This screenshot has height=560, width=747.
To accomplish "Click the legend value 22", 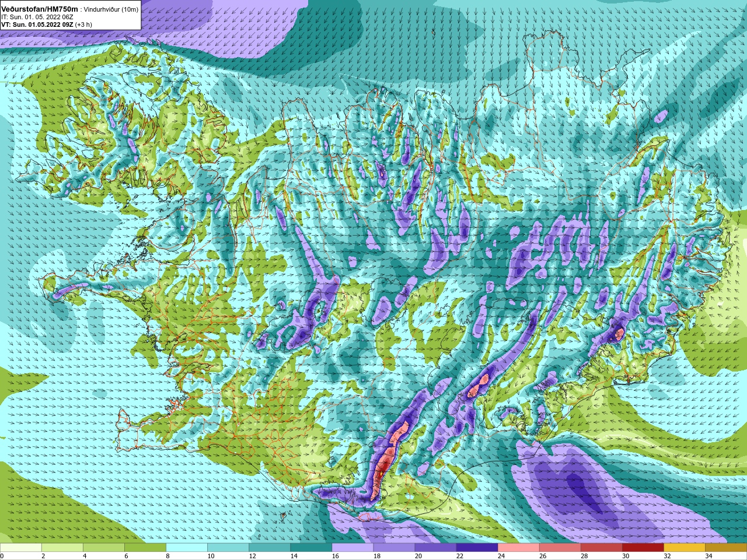I will [x=459, y=556].
